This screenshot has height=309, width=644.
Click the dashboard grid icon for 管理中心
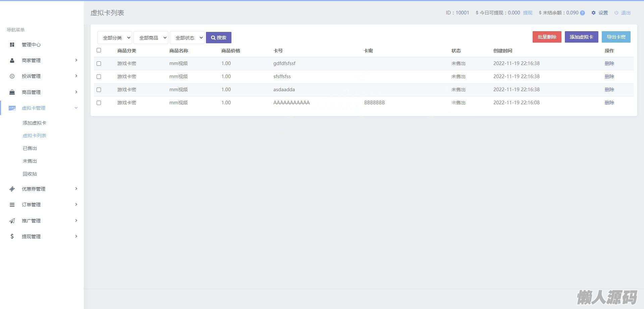point(12,45)
